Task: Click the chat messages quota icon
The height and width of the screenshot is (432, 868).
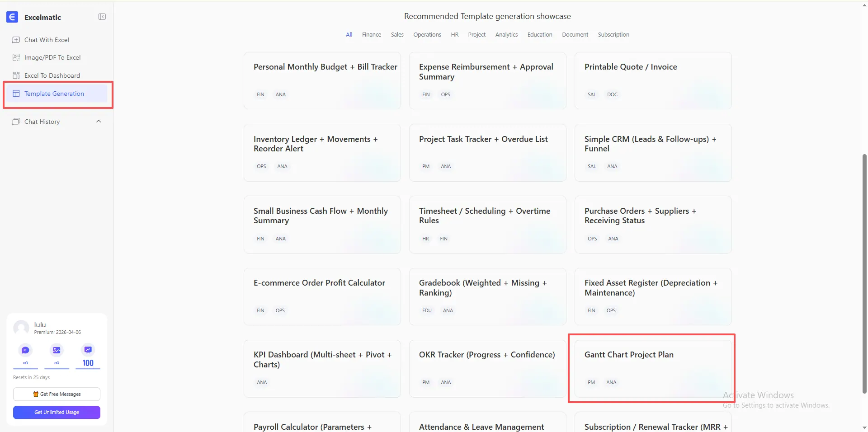Action: (x=25, y=350)
